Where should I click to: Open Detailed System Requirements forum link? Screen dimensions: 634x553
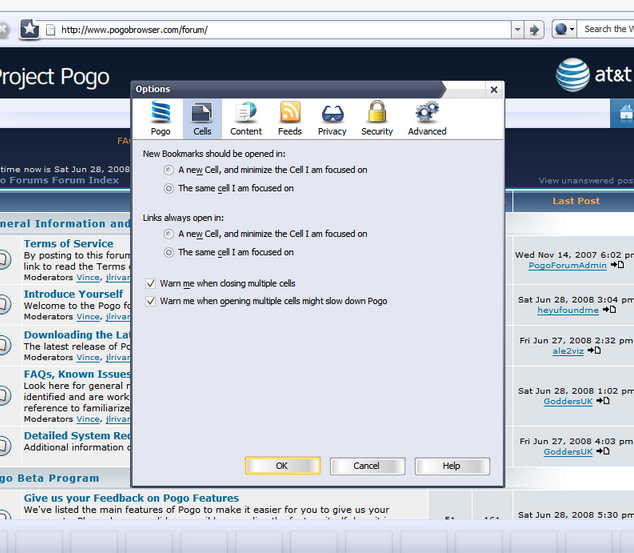coord(77,436)
